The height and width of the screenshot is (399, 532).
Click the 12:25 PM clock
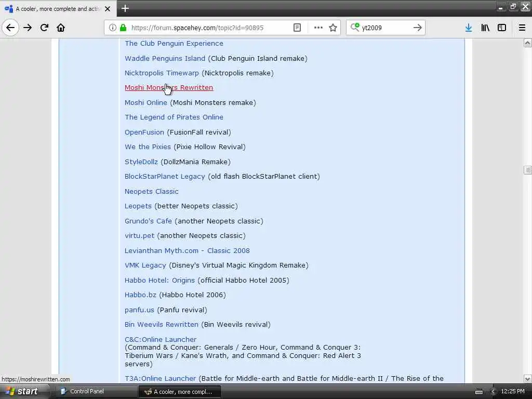click(x=513, y=391)
